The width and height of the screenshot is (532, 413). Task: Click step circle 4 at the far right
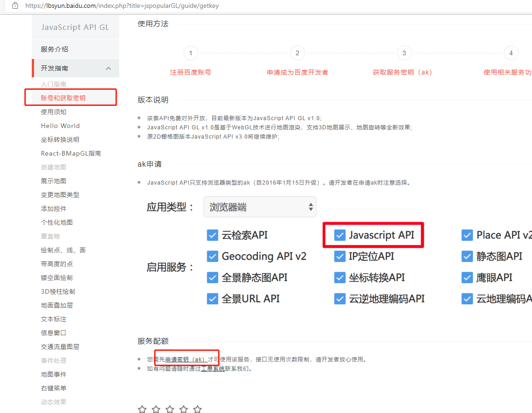[x=511, y=53]
